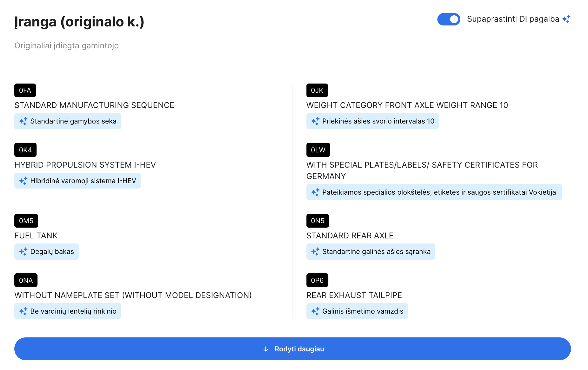
Task: Click the sparkle icon beside Hibridinė varomoji sistema
Action: [x=23, y=181]
